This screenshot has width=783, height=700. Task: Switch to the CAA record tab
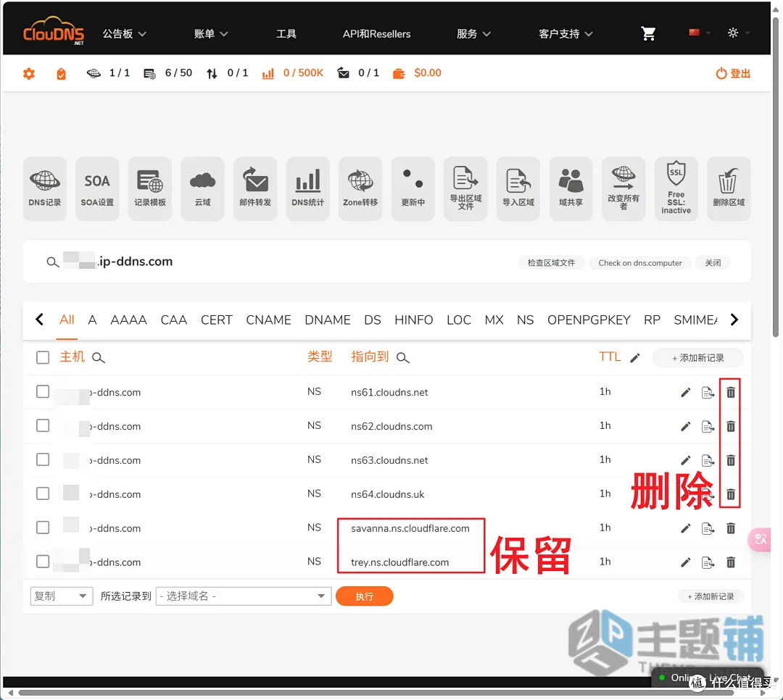click(x=174, y=320)
